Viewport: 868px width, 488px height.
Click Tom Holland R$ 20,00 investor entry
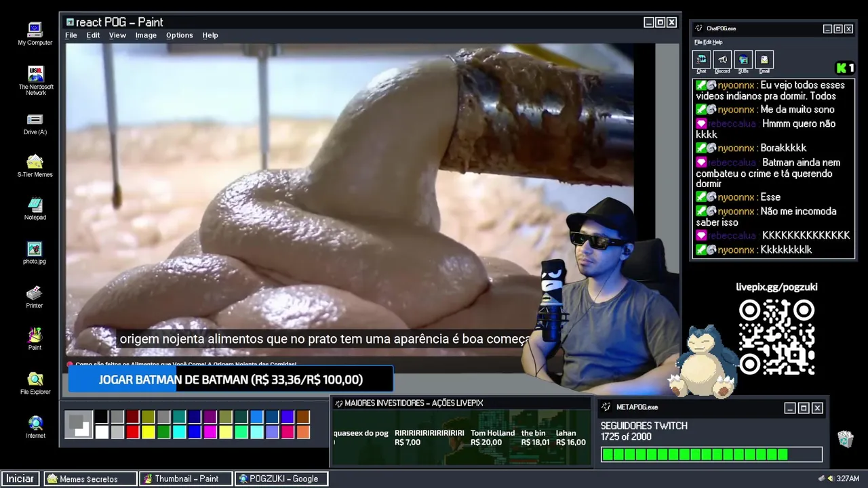492,438
